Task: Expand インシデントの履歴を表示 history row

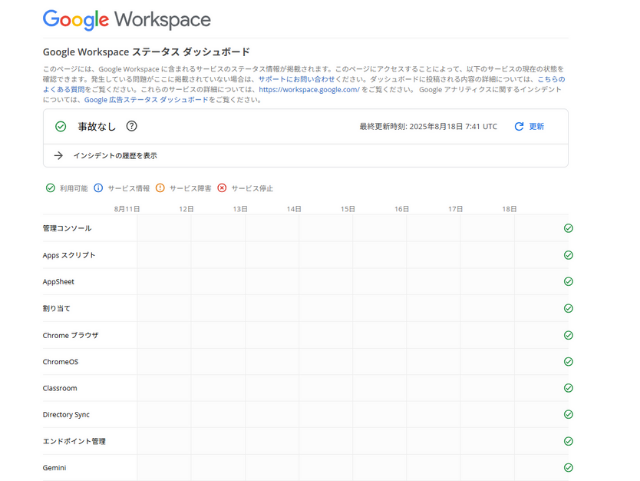Action: [x=114, y=156]
